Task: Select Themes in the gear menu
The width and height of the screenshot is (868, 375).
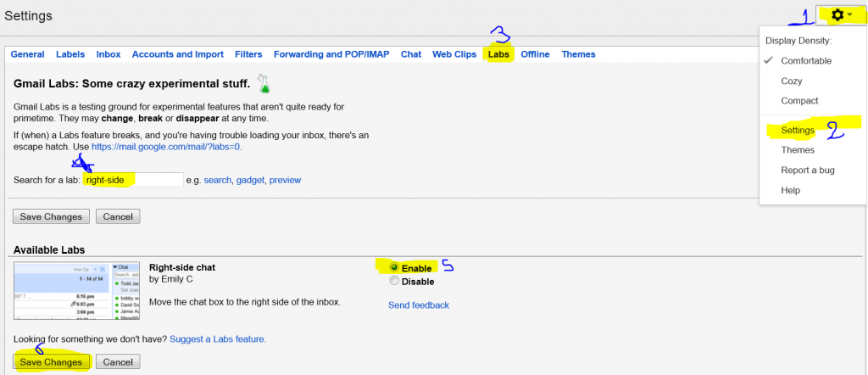Action: pyautogui.click(x=798, y=150)
